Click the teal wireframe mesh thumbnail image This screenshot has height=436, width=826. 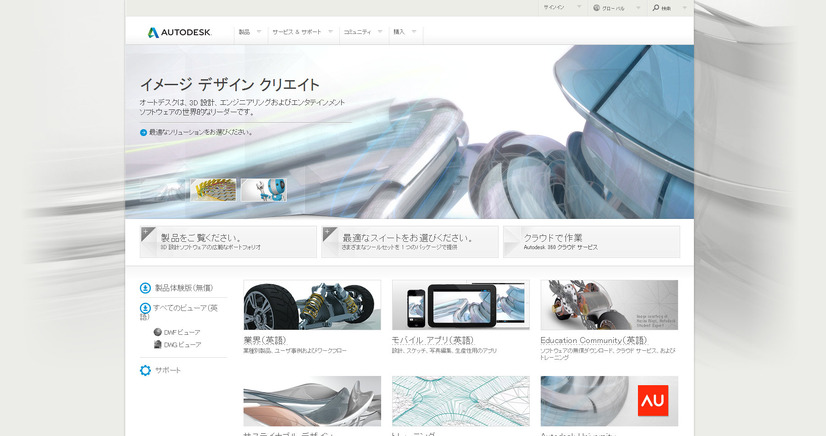click(x=461, y=401)
